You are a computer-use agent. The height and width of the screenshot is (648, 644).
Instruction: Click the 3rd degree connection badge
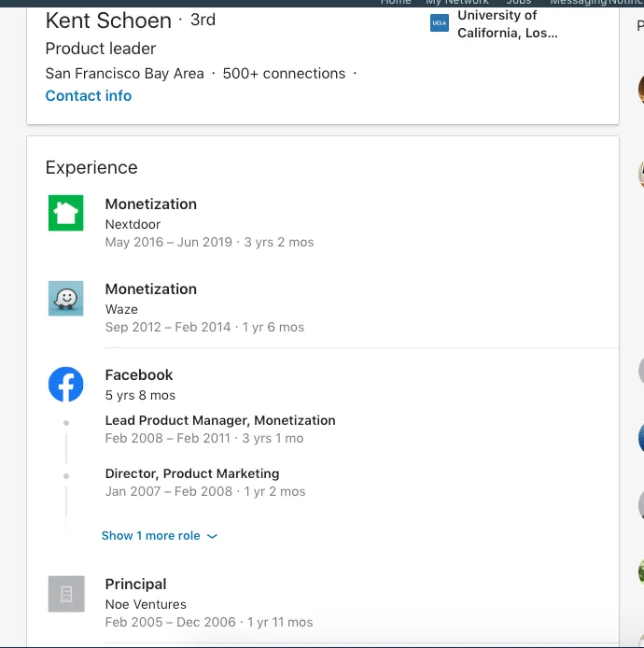[x=203, y=20]
